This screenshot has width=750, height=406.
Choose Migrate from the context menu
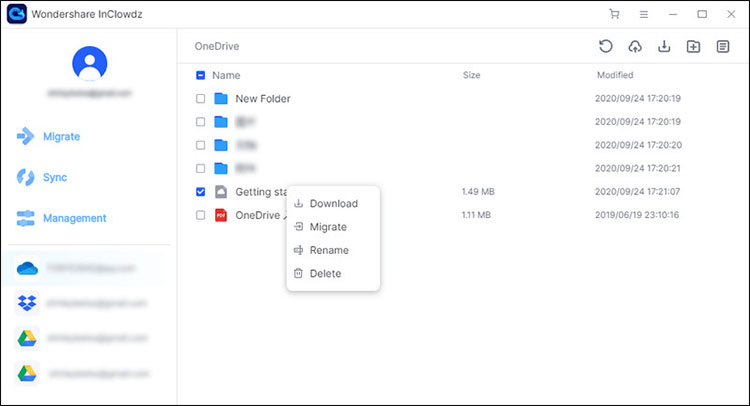[333, 227]
